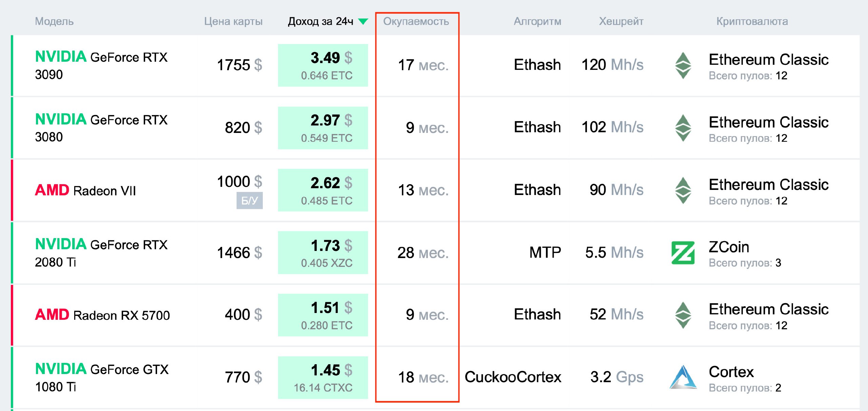
Task: Open AMD Radeon RX 5700 model link
Action: 102,315
